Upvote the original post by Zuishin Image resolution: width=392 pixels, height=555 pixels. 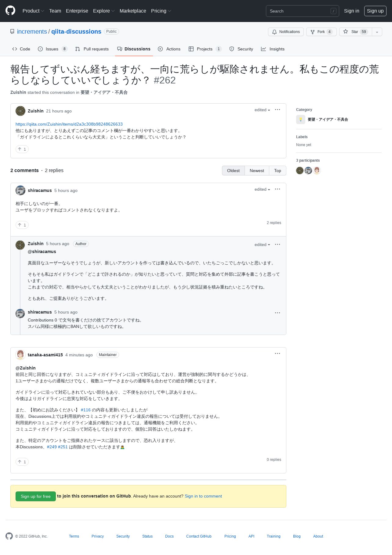pyautogui.click(x=22, y=149)
